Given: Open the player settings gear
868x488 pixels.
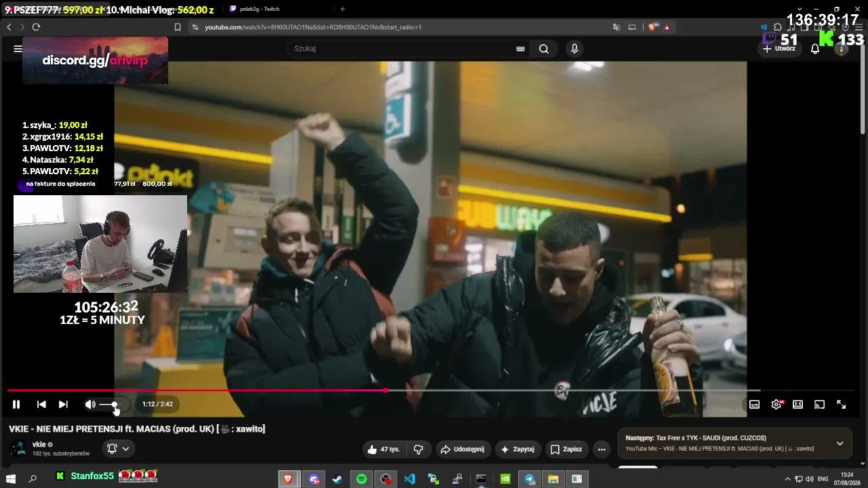Looking at the screenshot, I should [x=776, y=405].
